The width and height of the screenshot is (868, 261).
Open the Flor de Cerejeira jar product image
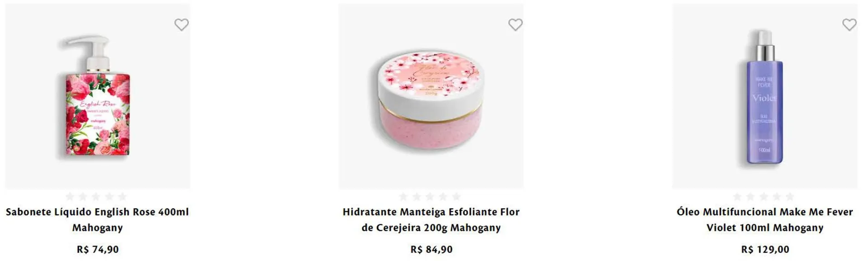click(x=431, y=96)
